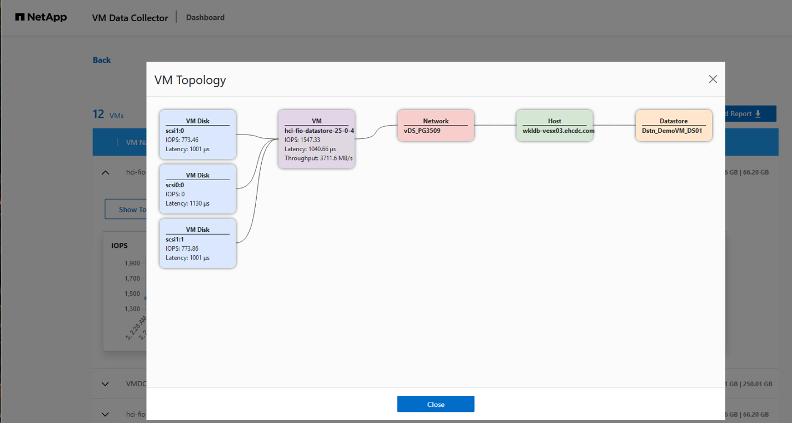
Task: Click the vDS_PG3509 Network node
Action: pos(435,125)
